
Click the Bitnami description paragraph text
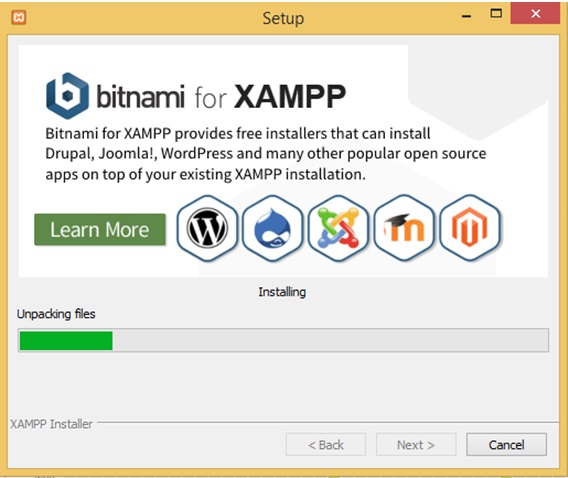point(266,154)
